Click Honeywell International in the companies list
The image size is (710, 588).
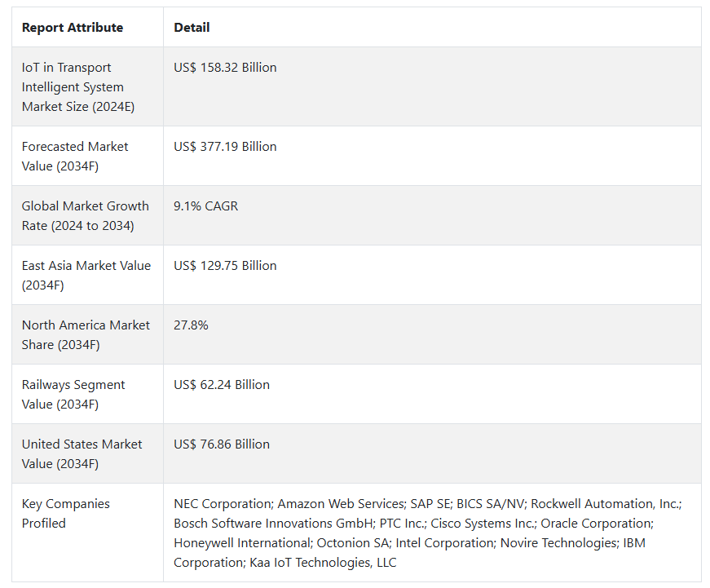240,543
